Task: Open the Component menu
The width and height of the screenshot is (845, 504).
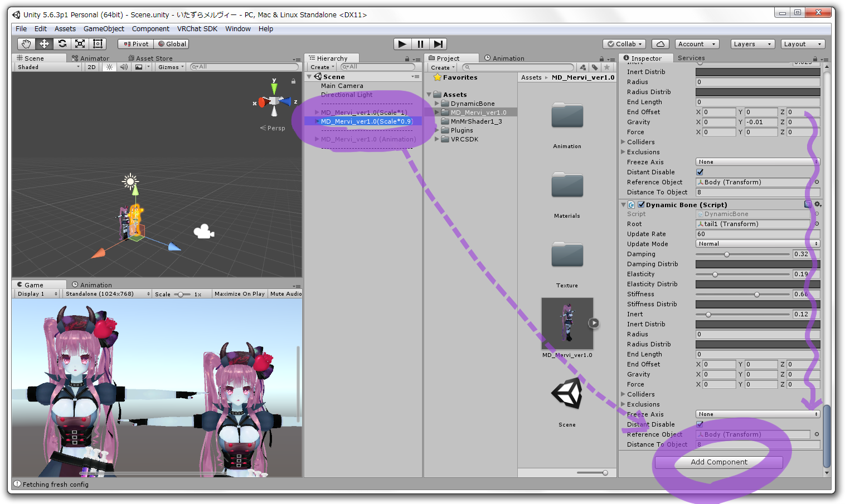Action: (x=150, y=29)
